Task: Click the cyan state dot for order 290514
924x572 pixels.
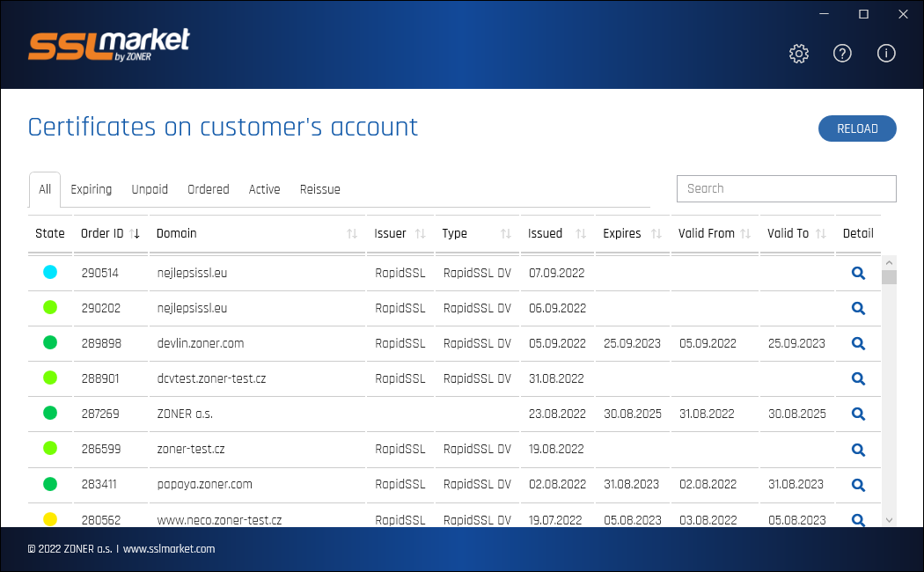Action: click(50, 272)
